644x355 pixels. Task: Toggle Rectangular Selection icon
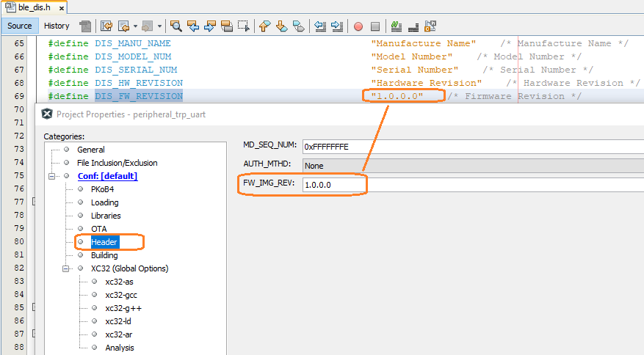pos(244,26)
